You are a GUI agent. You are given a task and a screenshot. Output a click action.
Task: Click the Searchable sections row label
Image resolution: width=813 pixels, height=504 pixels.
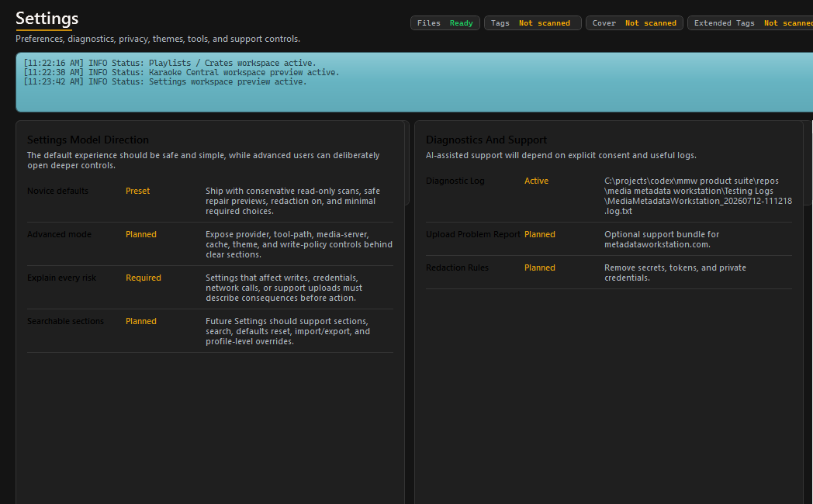pyautogui.click(x=65, y=322)
